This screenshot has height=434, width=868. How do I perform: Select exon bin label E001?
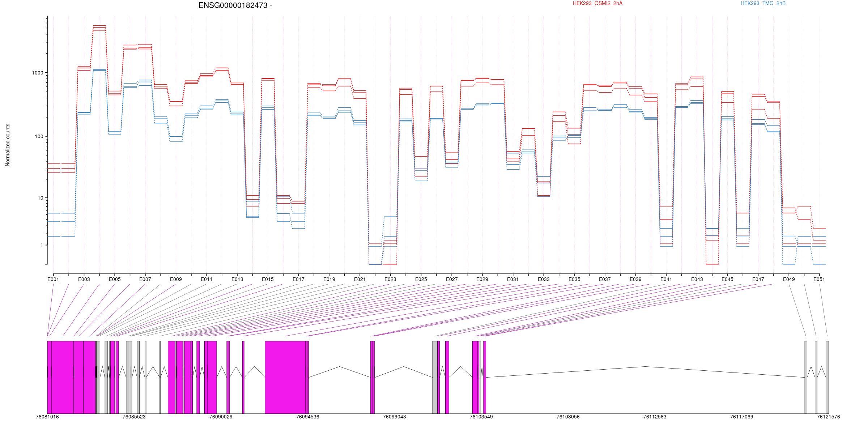point(53,279)
